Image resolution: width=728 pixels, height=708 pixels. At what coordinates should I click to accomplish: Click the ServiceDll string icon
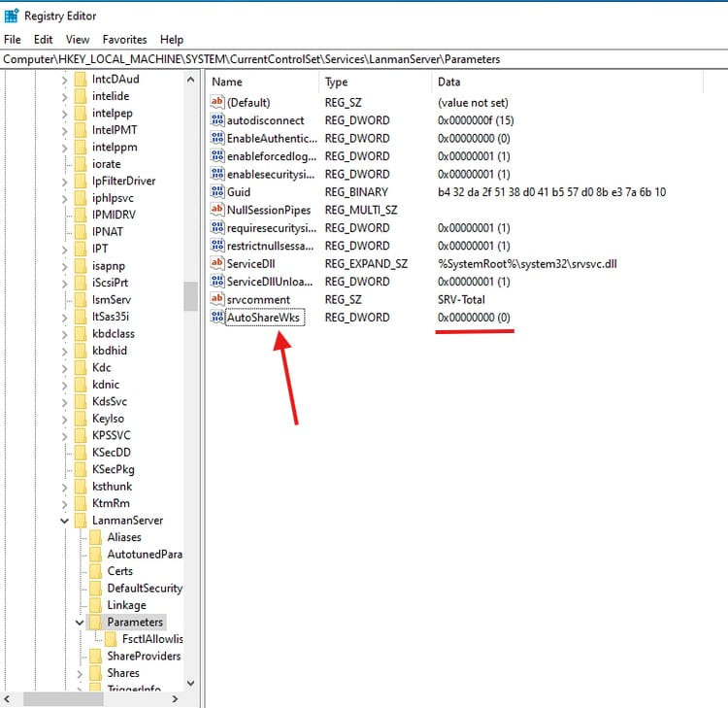point(217,263)
